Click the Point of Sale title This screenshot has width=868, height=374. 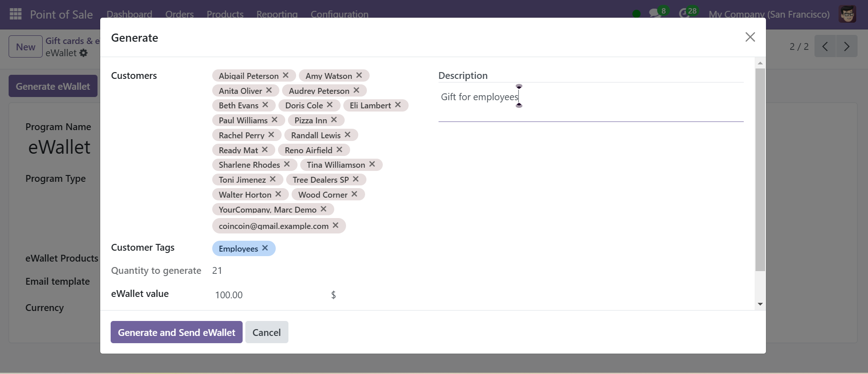[61, 15]
